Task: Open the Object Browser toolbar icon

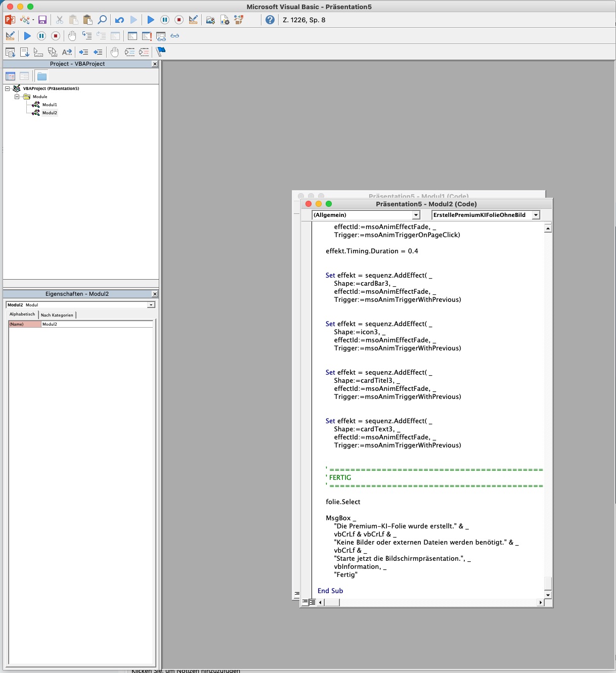Action: point(239,20)
